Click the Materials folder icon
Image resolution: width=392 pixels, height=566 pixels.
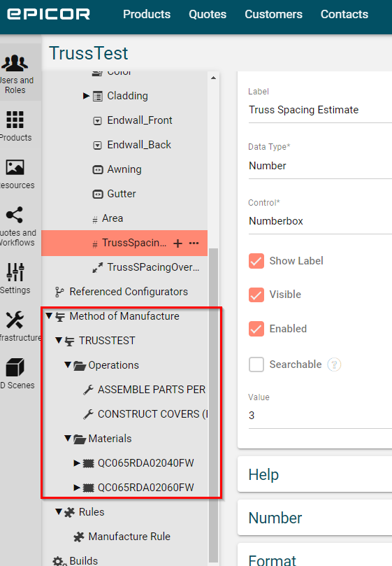80,439
